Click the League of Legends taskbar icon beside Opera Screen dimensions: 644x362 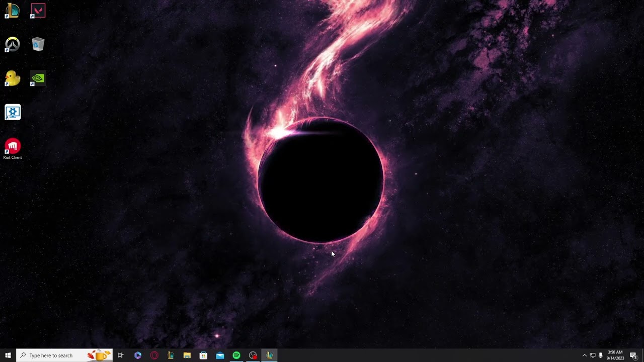tap(171, 355)
